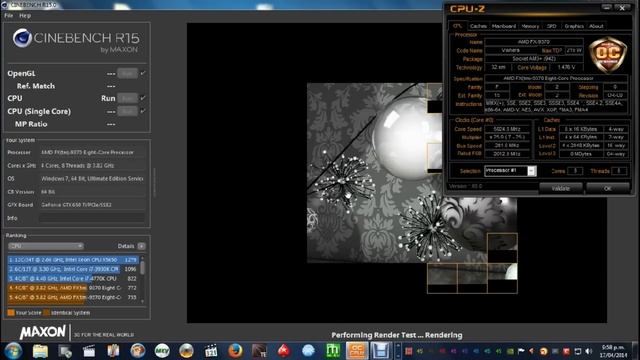The image size is (640, 360).
Task: Select ranking entry Intel Core i7-3930K 1096
Action: coord(73,269)
